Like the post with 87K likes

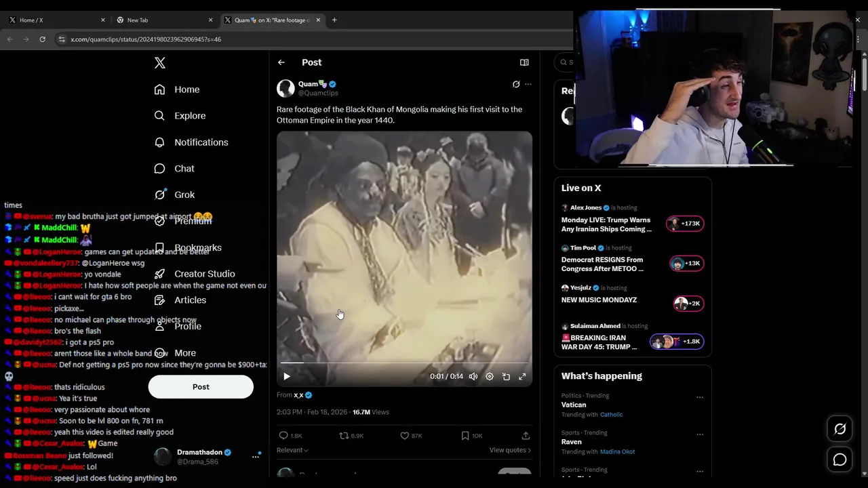(411, 436)
